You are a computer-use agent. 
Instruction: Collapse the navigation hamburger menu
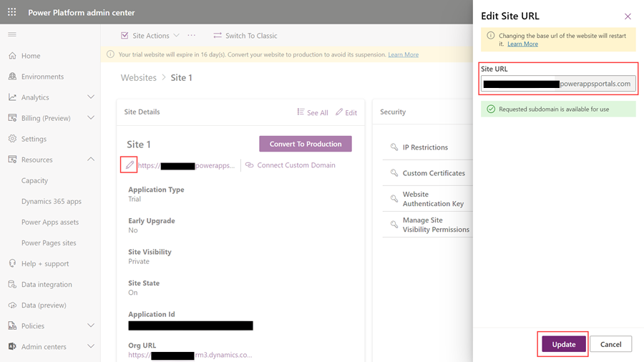click(x=12, y=34)
